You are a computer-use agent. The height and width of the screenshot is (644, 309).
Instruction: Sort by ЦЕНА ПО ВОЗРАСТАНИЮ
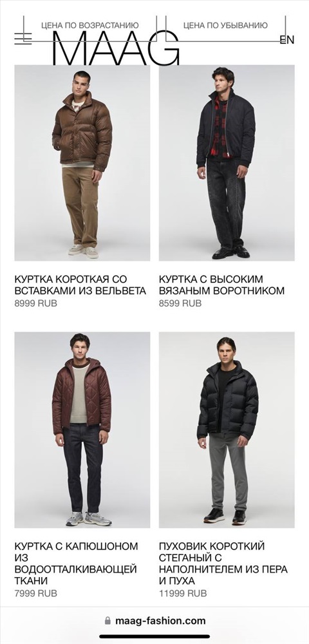pyautogui.click(x=90, y=26)
